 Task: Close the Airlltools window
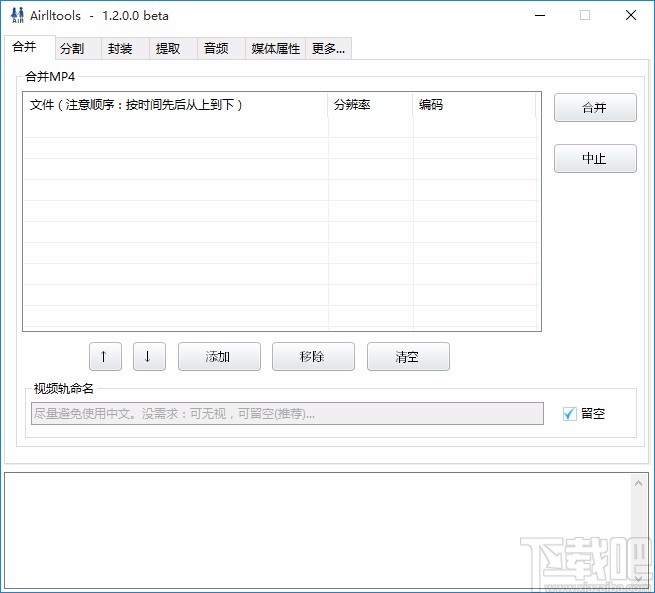(631, 15)
